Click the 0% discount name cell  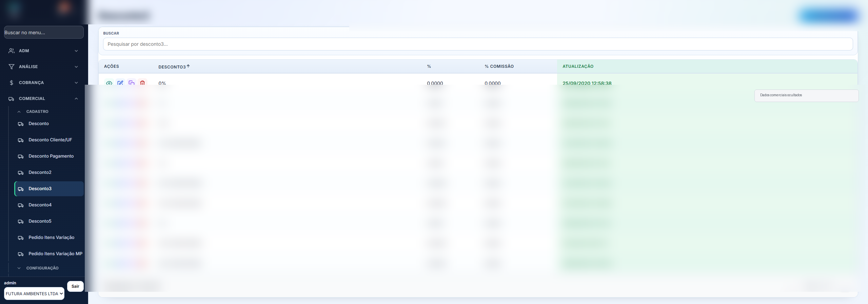coord(162,83)
